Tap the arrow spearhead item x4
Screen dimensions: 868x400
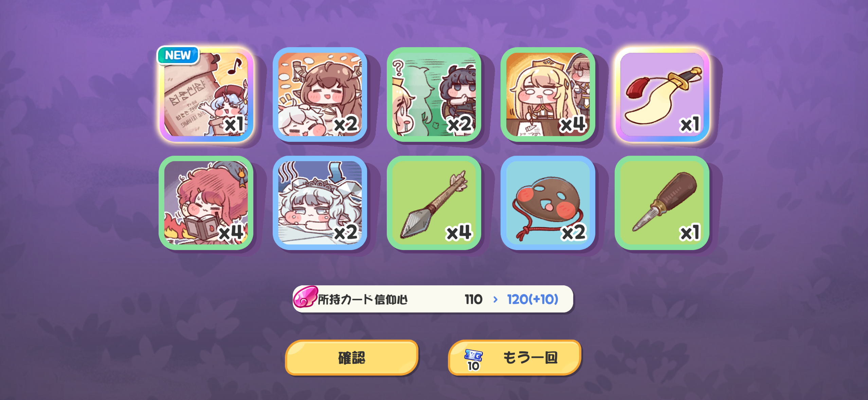coord(434,203)
